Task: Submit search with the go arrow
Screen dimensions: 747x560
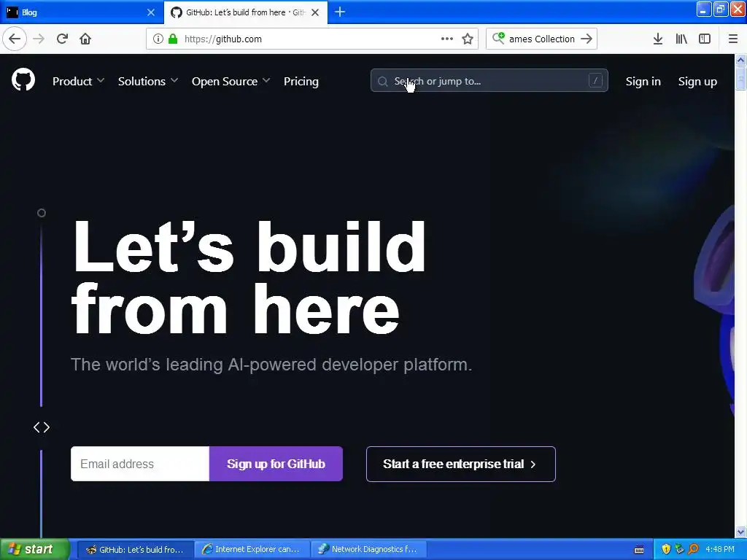Action: [x=587, y=39]
